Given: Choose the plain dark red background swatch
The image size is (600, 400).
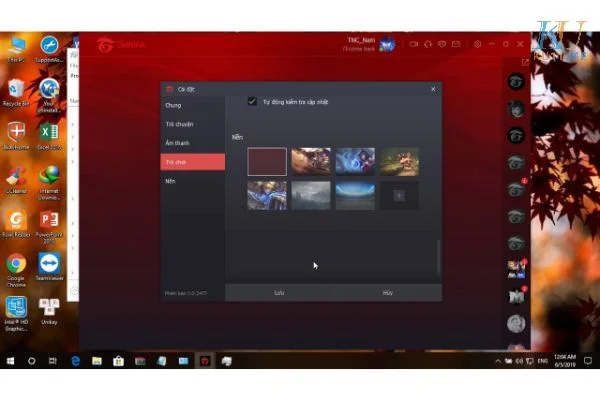Looking at the screenshot, I should (267, 162).
